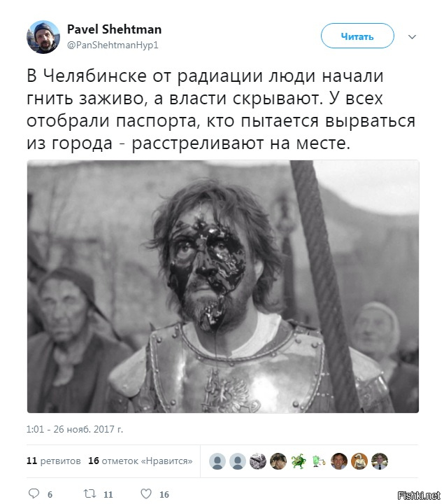Click the Fishki.net watermark
The width and height of the screenshot is (444, 504).
click(x=419, y=496)
